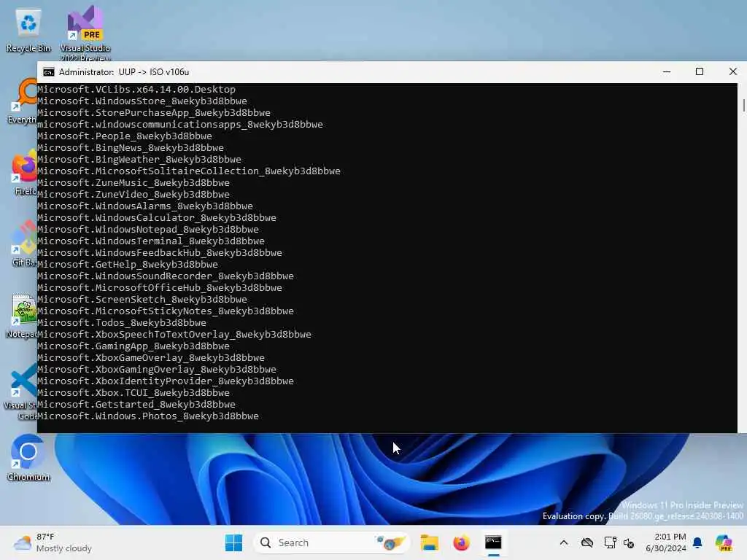Click the line 'Microsoft.WindowsTerminal_8wekyb3d8bbwe'
747x560 pixels.
point(151,241)
